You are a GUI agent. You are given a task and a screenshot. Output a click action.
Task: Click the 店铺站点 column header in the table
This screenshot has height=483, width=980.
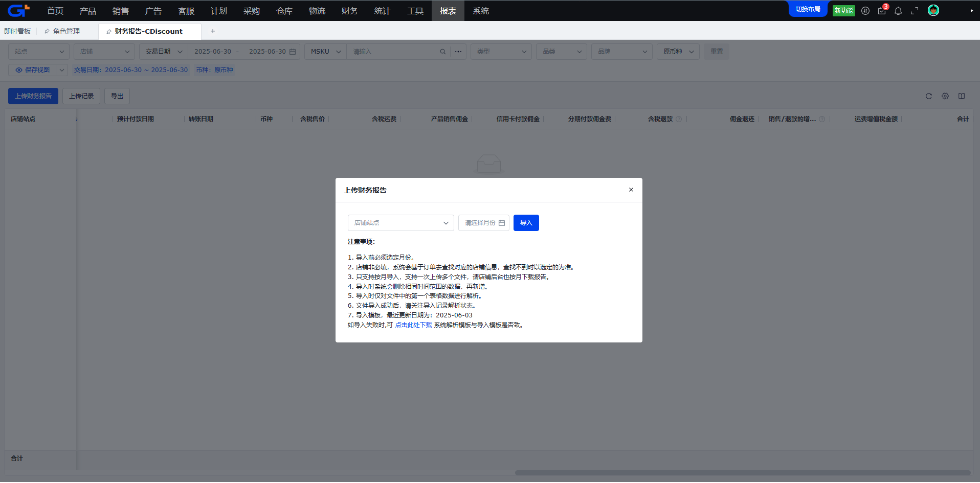coord(23,119)
